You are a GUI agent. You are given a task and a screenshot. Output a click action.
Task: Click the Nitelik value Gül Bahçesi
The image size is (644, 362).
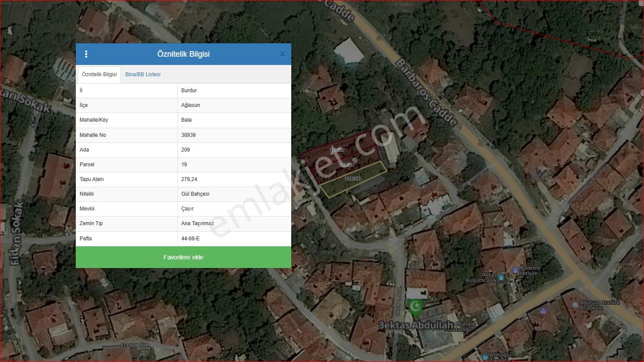tap(195, 194)
